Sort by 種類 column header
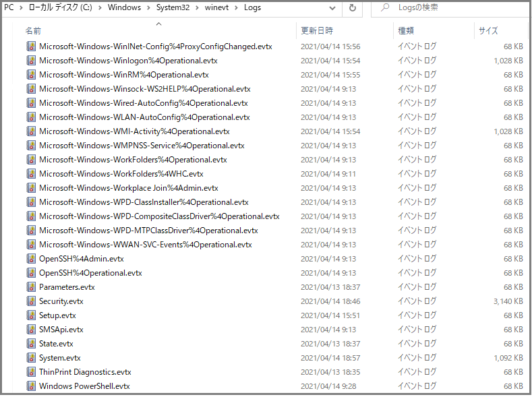The image size is (532, 397). [406, 31]
